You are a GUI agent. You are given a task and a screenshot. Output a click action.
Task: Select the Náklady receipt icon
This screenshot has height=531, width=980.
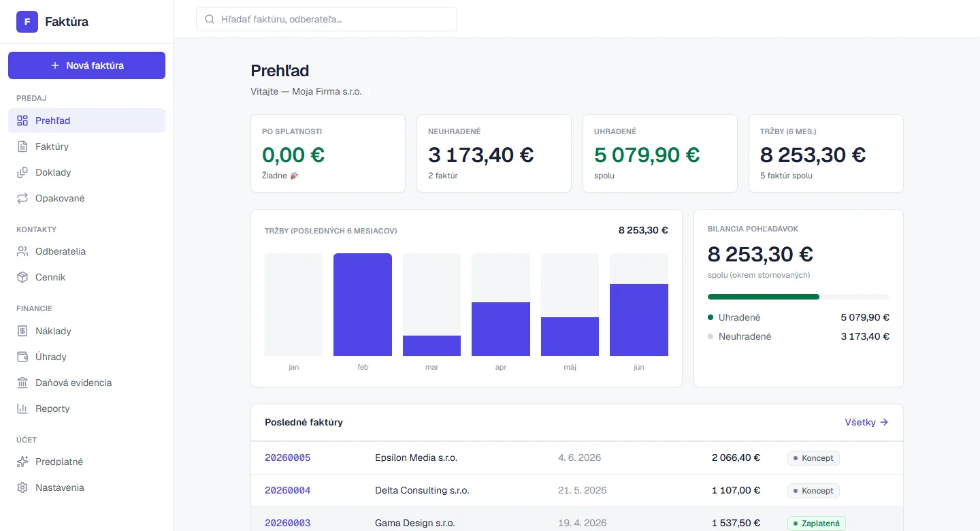click(22, 331)
